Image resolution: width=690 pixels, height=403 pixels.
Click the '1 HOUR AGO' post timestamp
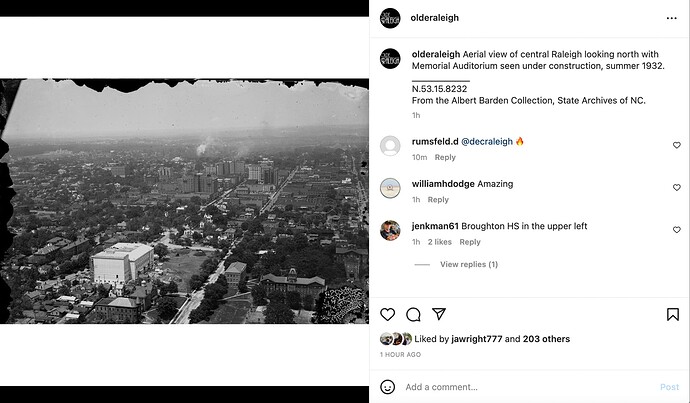(x=400, y=354)
